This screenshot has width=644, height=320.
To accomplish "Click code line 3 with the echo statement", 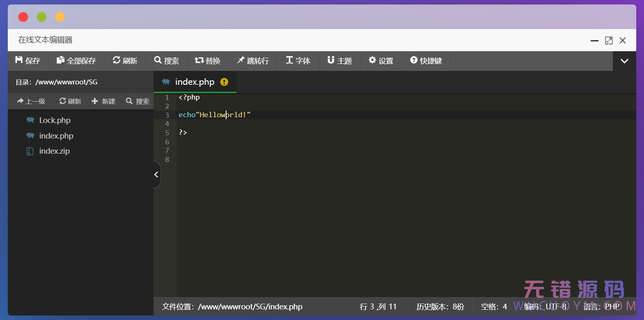I will (214, 115).
